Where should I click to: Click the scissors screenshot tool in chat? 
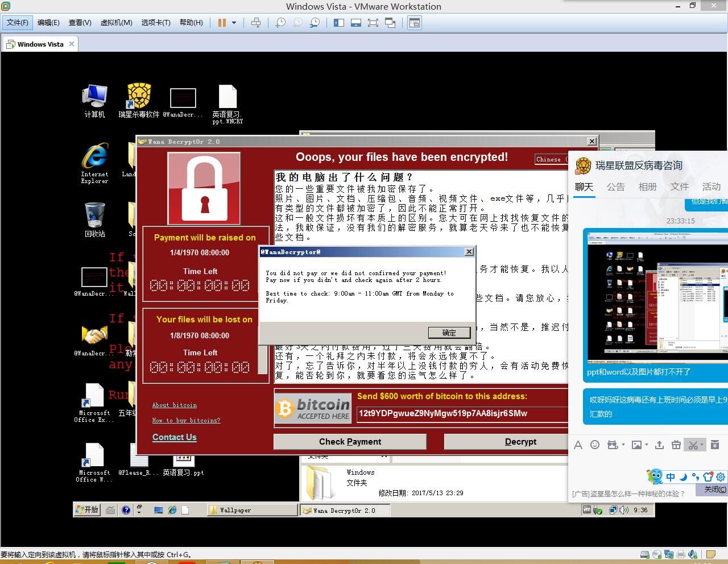click(693, 445)
